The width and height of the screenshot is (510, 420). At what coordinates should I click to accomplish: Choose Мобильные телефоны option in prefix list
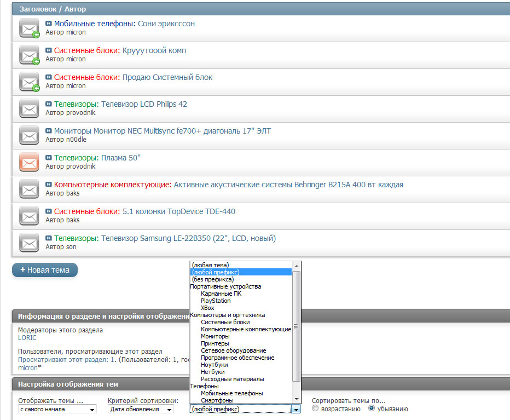coord(231,393)
